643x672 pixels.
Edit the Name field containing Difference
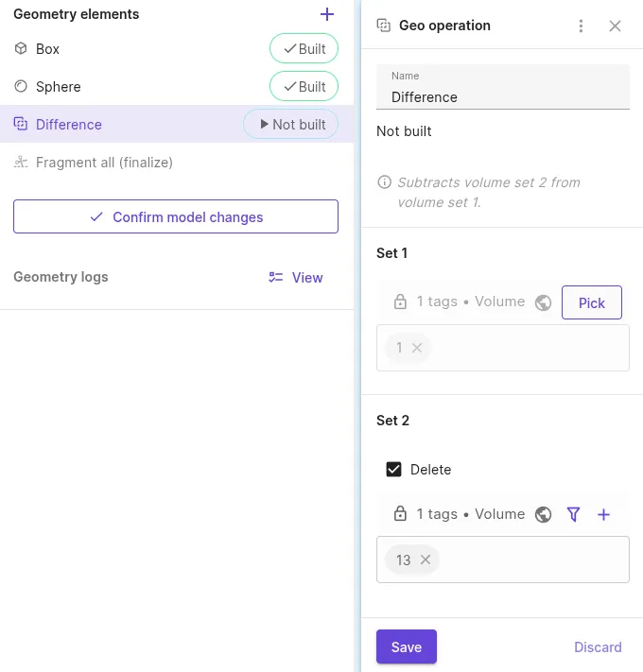click(503, 87)
